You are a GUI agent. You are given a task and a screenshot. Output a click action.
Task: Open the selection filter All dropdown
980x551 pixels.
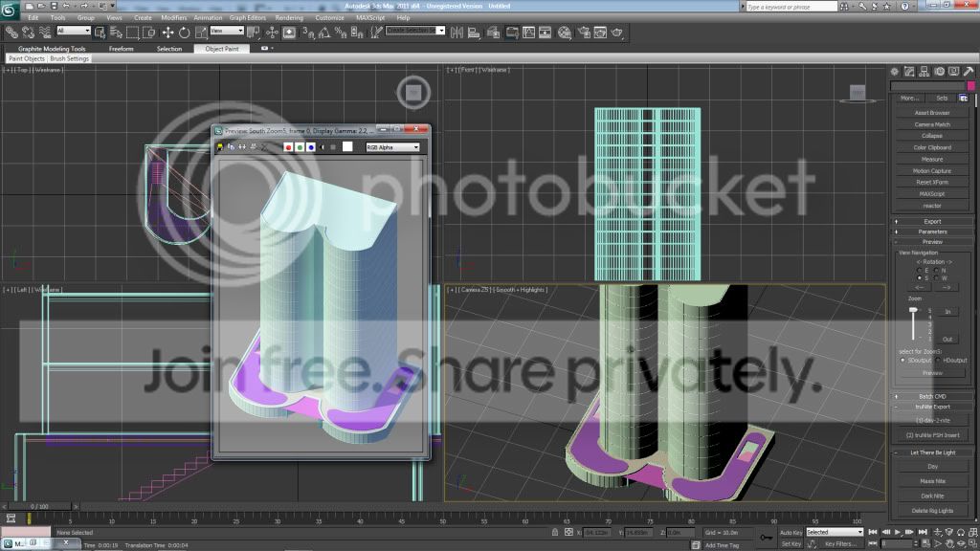74,31
